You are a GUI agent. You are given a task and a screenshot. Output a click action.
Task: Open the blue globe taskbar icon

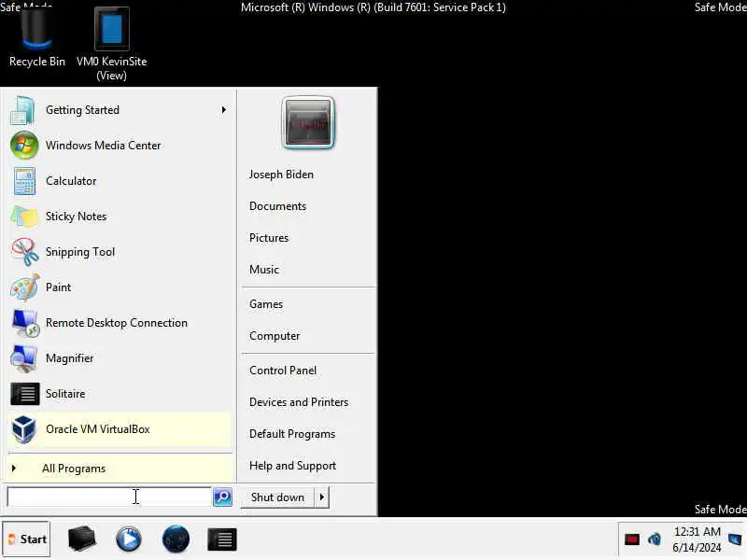tap(176, 539)
